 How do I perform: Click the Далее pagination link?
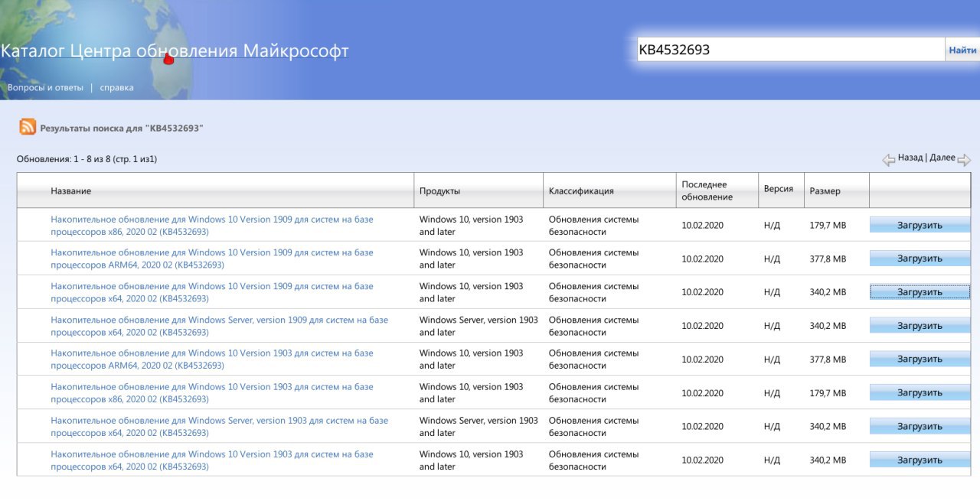(x=942, y=158)
